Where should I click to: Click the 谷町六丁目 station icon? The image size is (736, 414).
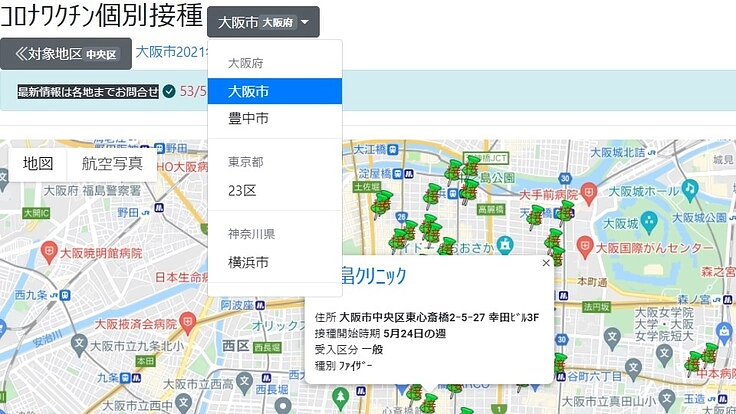(561, 376)
